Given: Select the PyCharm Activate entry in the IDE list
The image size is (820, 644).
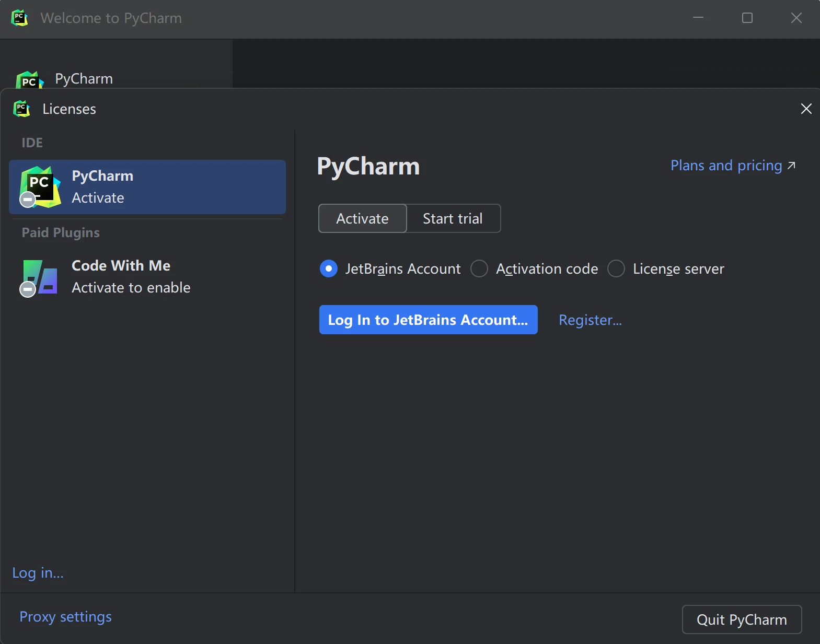Looking at the screenshot, I should (147, 187).
